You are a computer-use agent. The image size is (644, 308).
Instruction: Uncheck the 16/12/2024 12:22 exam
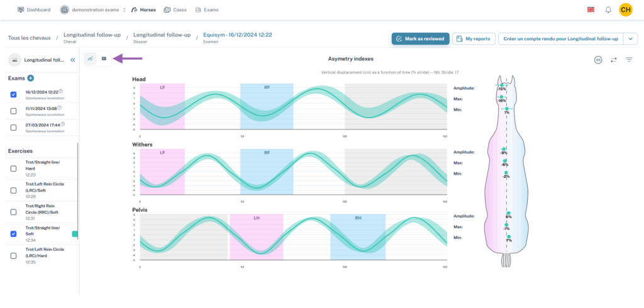point(14,95)
